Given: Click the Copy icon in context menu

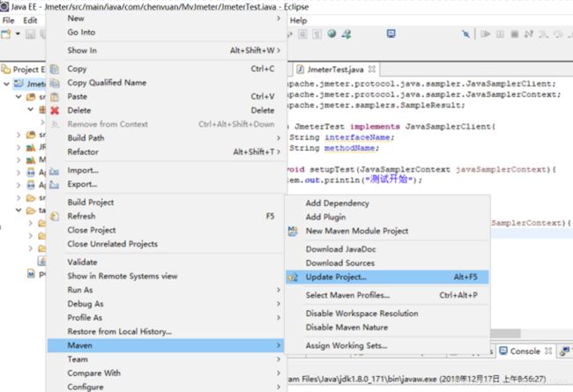Looking at the screenshot, I should (55, 69).
